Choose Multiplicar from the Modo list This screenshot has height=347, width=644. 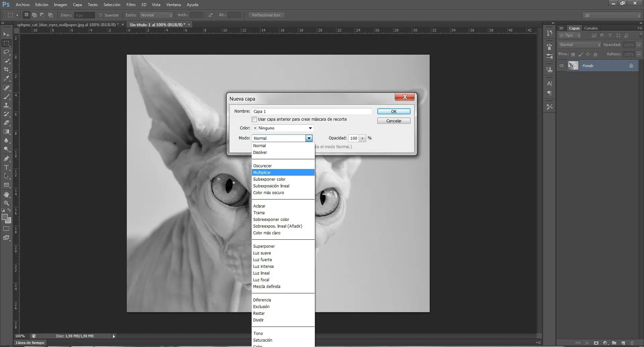click(283, 172)
